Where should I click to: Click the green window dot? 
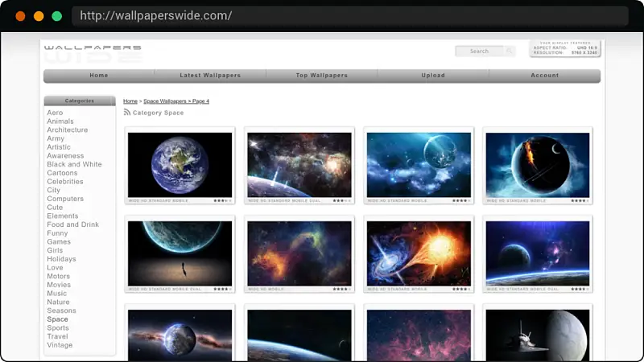57,16
